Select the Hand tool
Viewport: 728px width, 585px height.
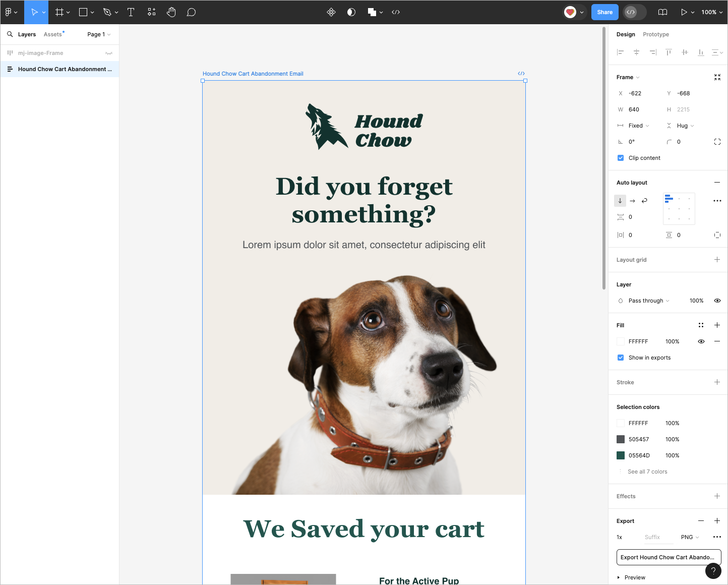(171, 12)
